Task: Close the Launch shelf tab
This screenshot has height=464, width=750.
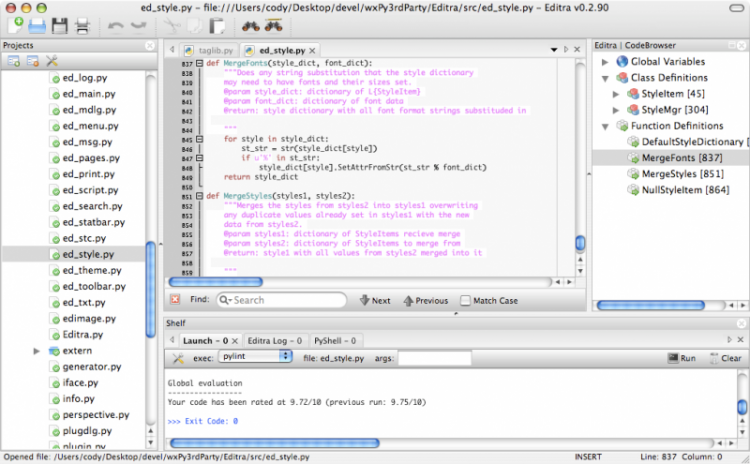Action: 235,341
